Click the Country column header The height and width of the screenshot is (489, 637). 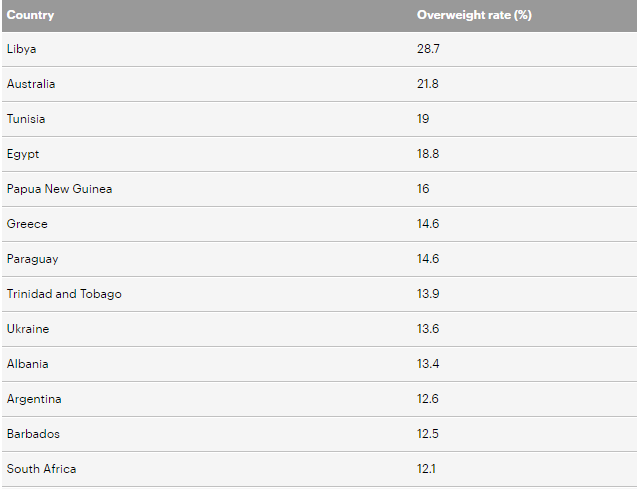point(30,15)
